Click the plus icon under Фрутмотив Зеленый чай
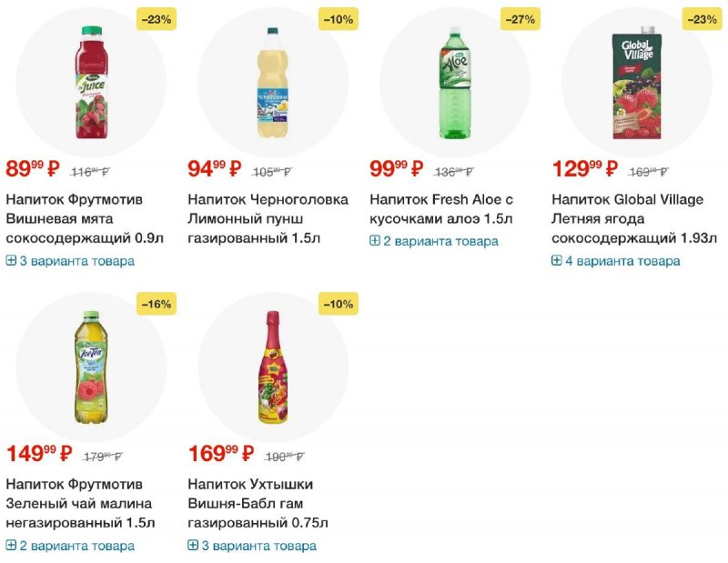The image size is (728, 563). pyautogui.click(x=11, y=545)
